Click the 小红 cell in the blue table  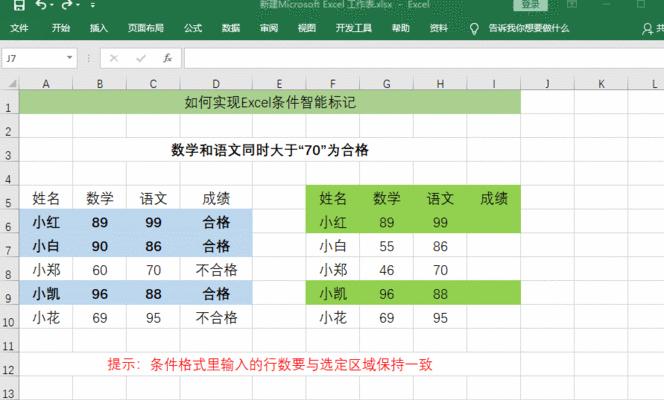46,222
